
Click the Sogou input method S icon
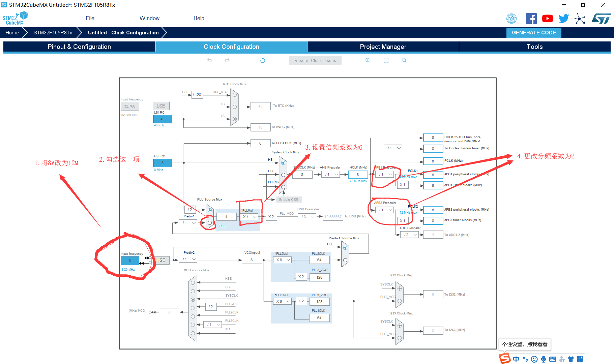point(505,358)
